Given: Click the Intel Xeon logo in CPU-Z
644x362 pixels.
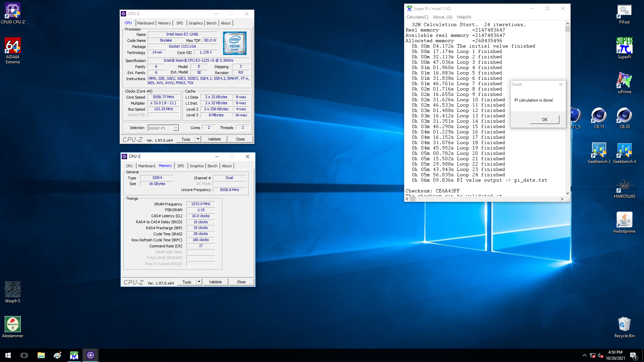Looking at the screenshot, I should 235,43.
